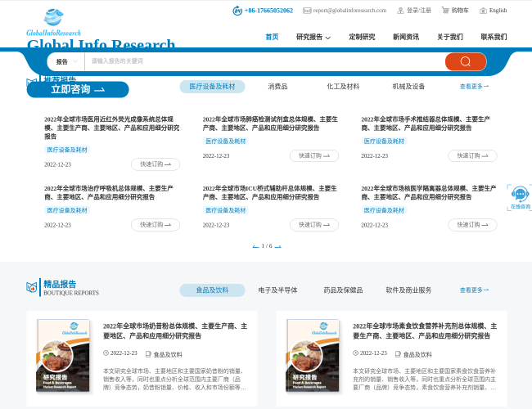Expand the 研究报告 navigation menu
Image resolution: width=532 pixels, height=409 pixels.
pyautogui.click(x=313, y=37)
